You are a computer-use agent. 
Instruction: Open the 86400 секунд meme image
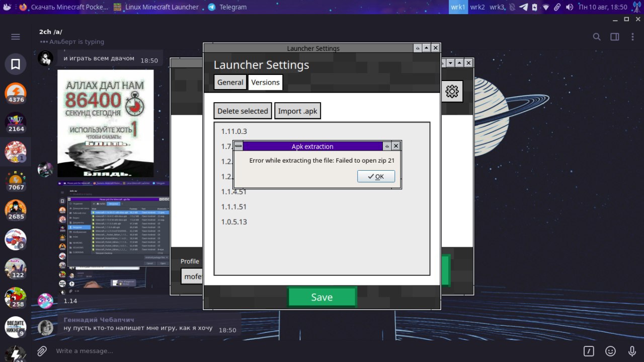point(105,123)
